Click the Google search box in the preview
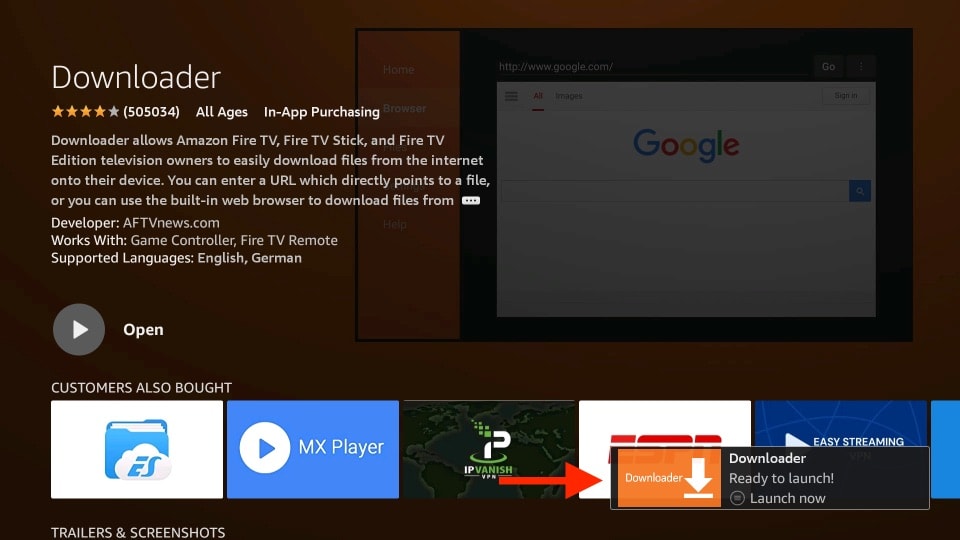The height and width of the screenshot is (540, 960). [675, 191]
